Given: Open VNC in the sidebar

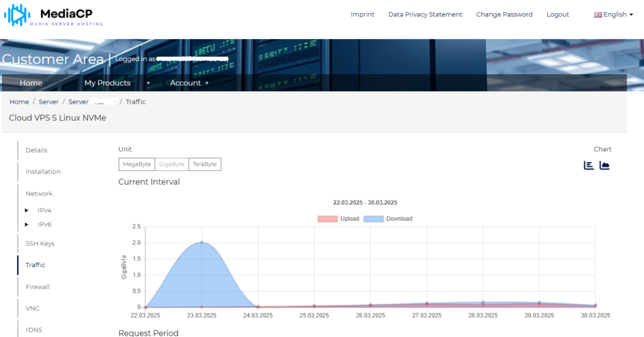Looking at the screenshot, I should click(x=33, y=308).
